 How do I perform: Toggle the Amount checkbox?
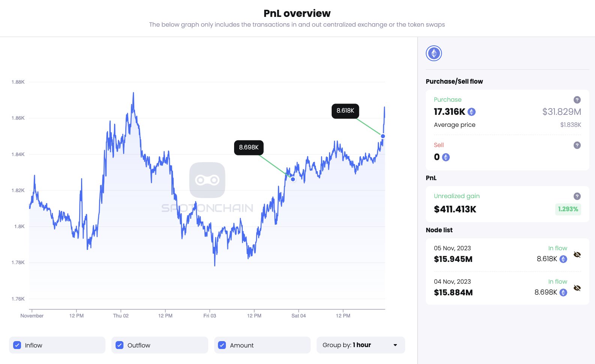[222, 345]
